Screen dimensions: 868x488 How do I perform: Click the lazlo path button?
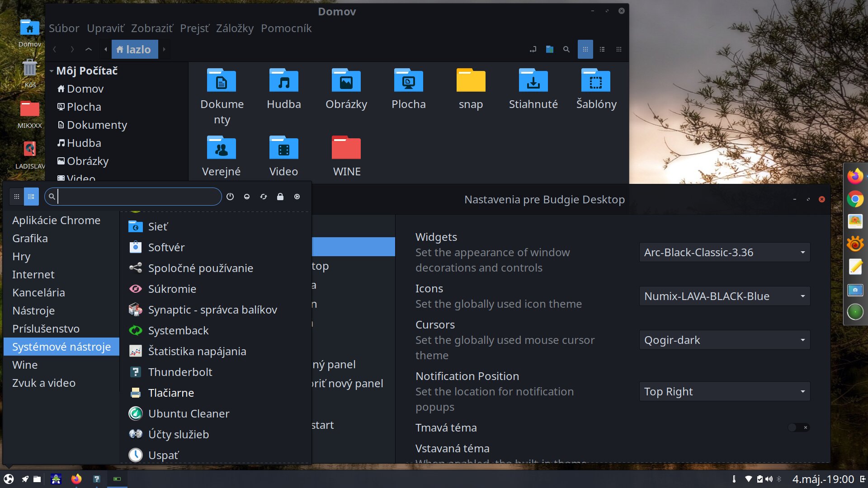(134, 49)
